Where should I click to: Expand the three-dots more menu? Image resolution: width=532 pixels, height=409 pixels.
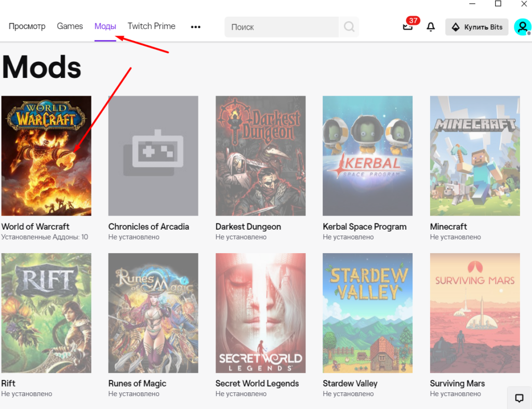(x=195, y=27)
